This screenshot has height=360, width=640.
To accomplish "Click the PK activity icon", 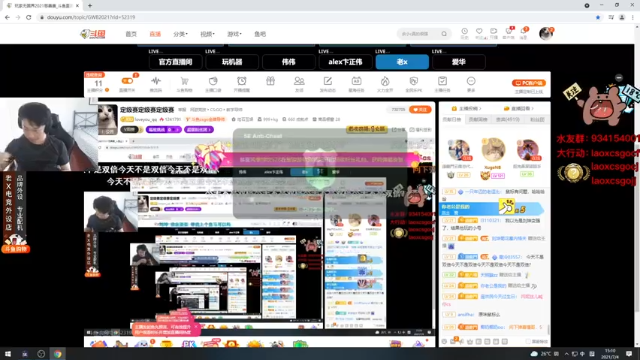I will [189, 344].
